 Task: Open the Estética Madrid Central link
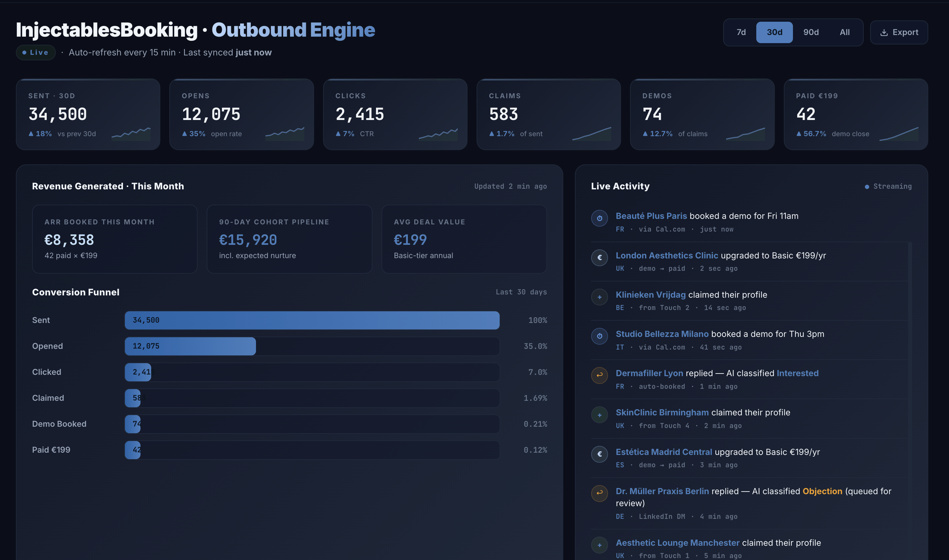point(663,452)
